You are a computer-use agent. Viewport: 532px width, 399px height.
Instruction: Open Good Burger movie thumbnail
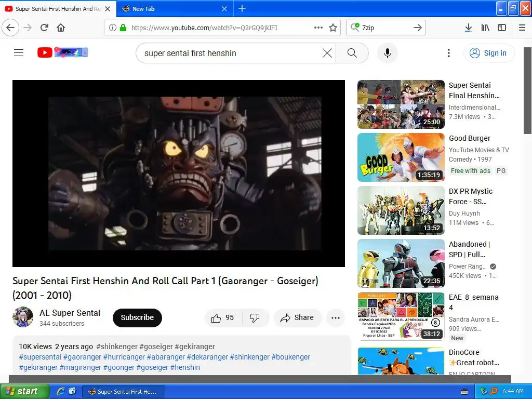[401, 157]
